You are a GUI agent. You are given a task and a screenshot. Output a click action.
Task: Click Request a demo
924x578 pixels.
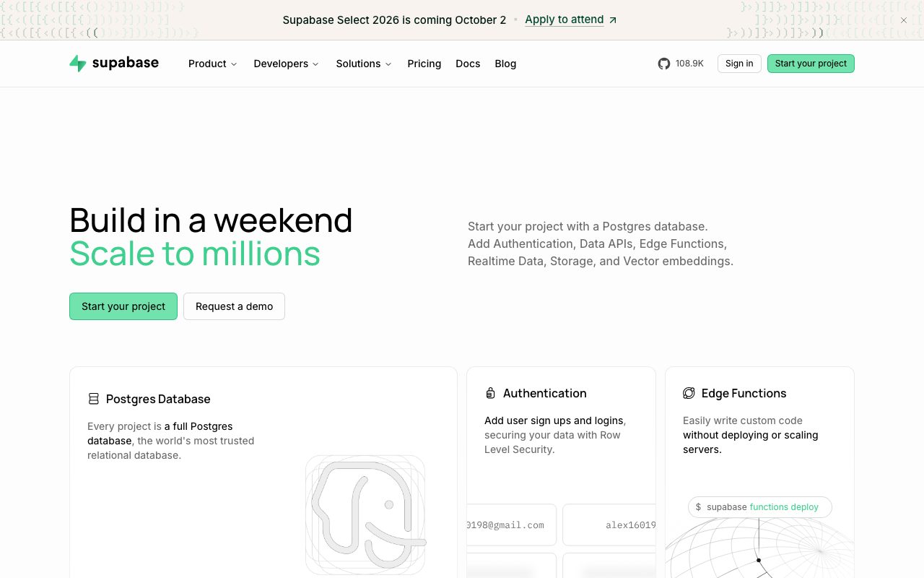click(x=234, y=306)
